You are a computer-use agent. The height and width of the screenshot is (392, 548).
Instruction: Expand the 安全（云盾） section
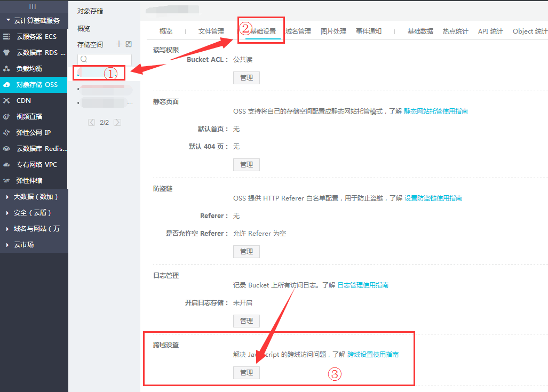click(x=7, y=213)
